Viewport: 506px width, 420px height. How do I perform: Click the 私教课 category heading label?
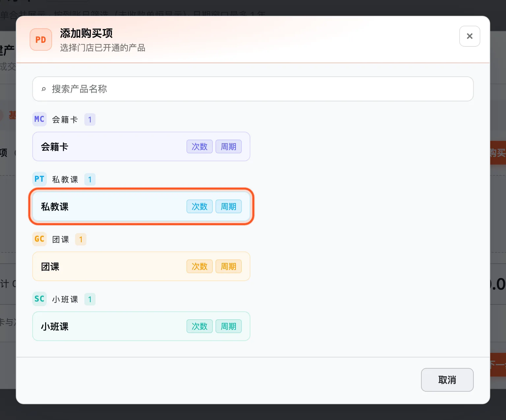coord(65,179)
